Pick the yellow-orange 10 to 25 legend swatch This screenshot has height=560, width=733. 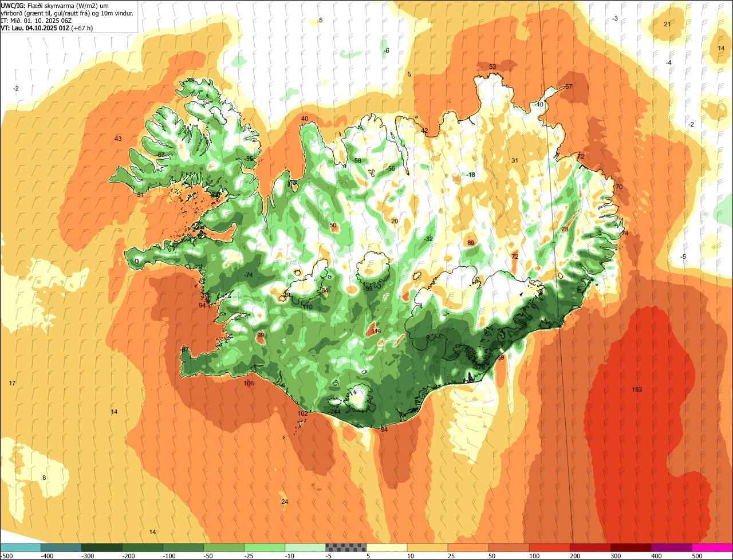pos(427,547)
